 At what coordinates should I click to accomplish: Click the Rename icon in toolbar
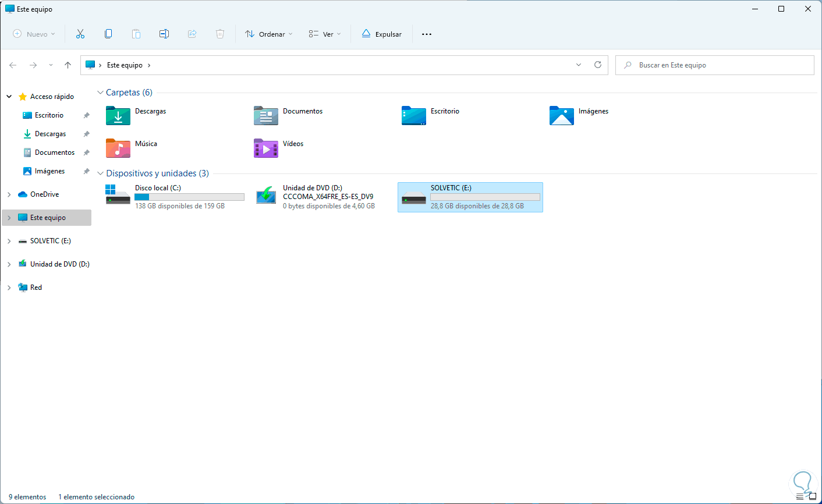point(164,34)
